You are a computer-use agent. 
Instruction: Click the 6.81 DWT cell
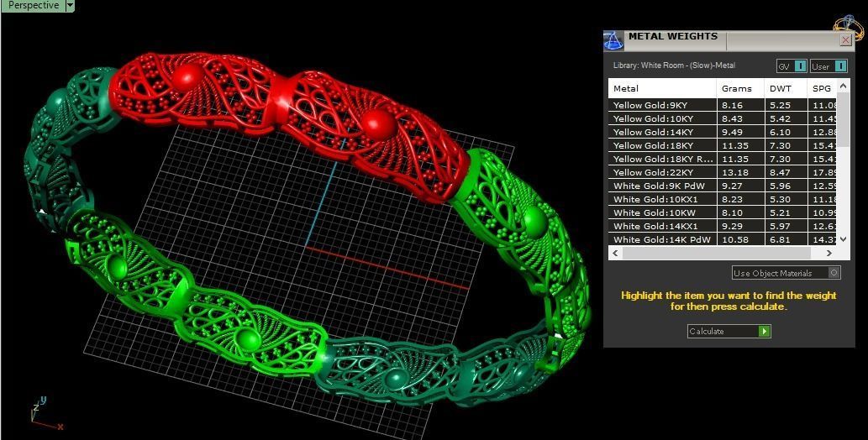click(x=786, y=239)
